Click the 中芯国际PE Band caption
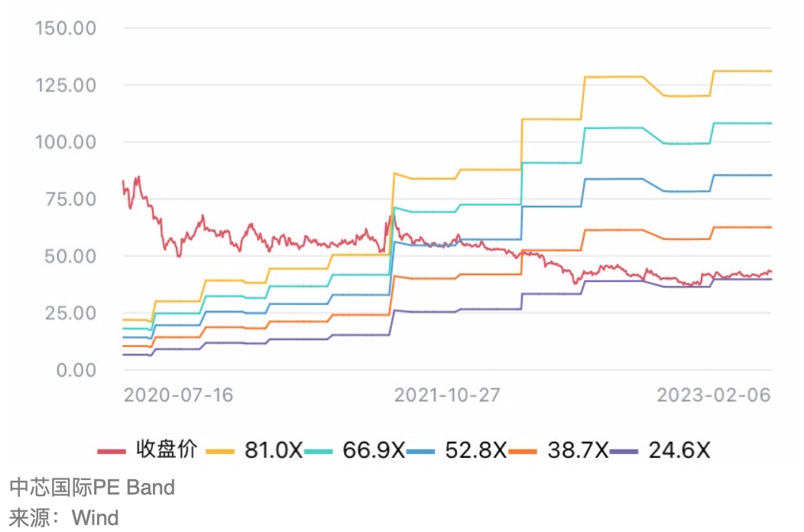The width and height of the screenshot is (804, 532). (x=92, y=487)
